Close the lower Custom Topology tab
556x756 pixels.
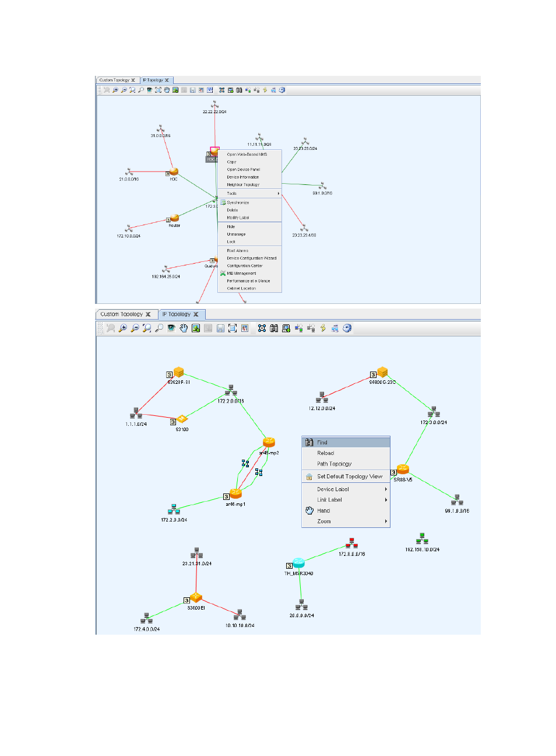pyautogui.click(x=148, y=314)
